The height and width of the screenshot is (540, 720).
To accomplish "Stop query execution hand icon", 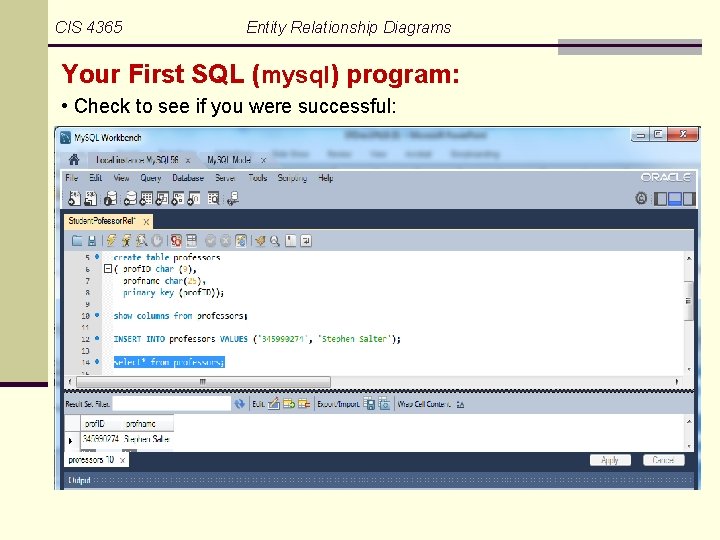I will [157, 241].
